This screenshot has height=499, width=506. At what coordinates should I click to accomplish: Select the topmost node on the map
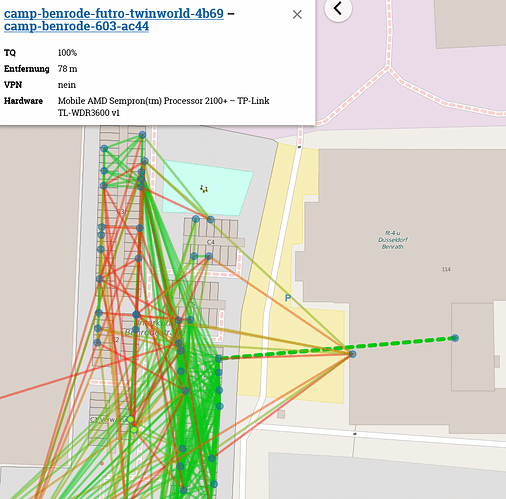coord(142,135)
